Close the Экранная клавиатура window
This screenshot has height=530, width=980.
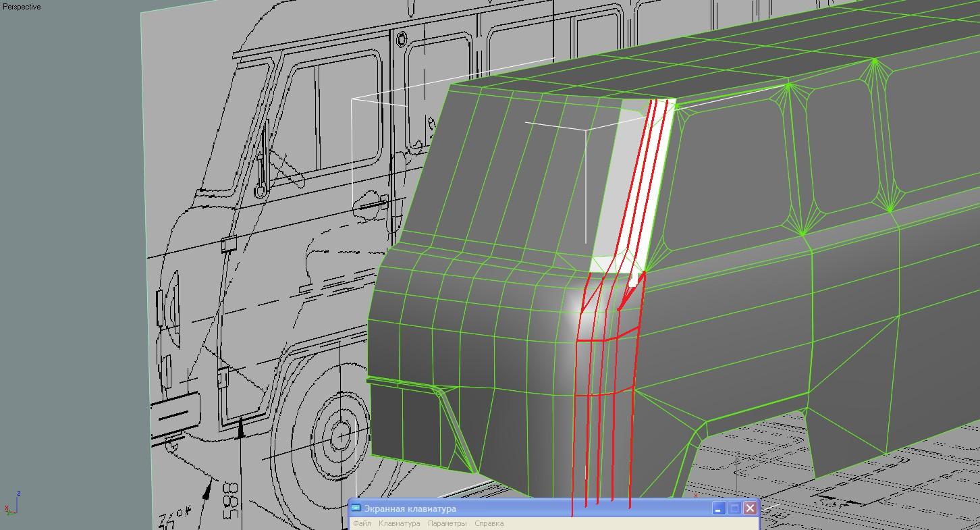click(x=750, y=508)
